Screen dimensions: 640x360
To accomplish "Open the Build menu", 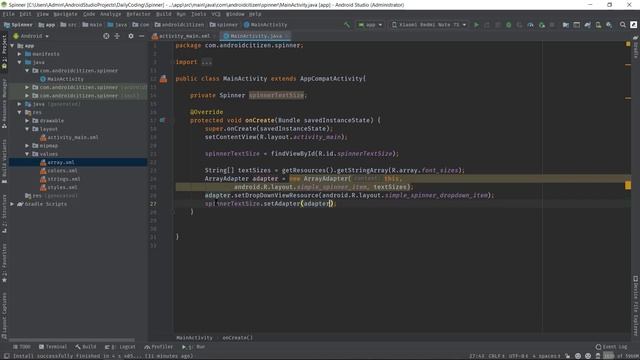I will (163, 14).
